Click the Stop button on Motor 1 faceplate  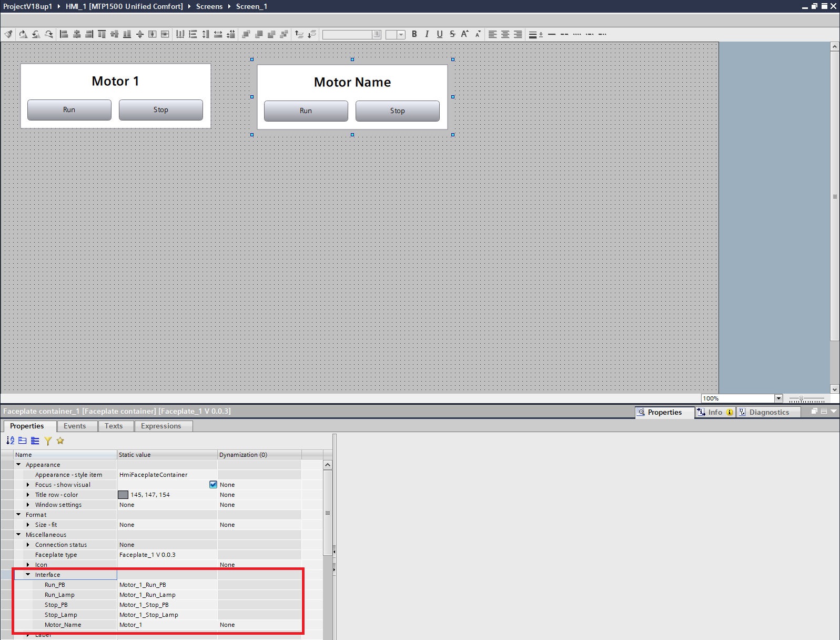(x=161, y=110)
